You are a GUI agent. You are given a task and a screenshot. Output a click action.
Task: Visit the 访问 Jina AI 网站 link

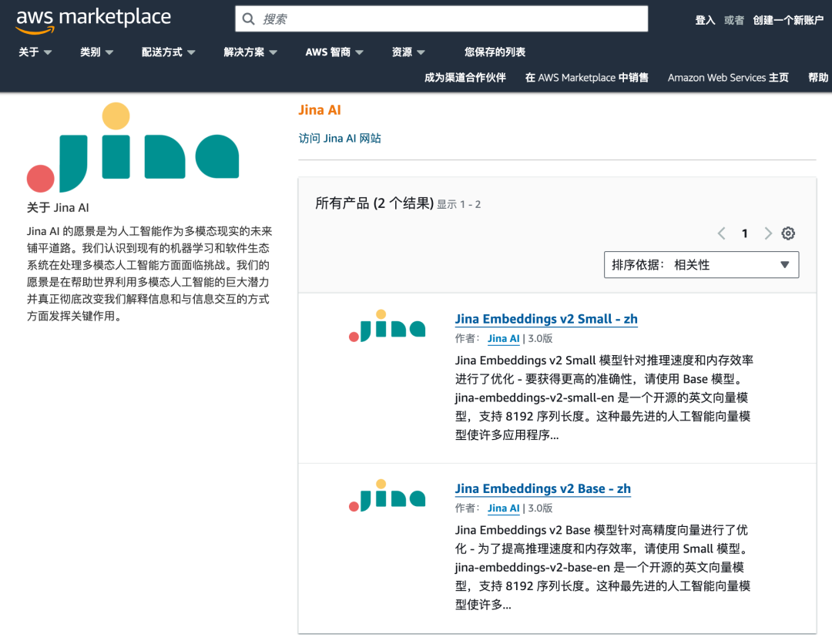pyautogui.click(x=340, y=138)
